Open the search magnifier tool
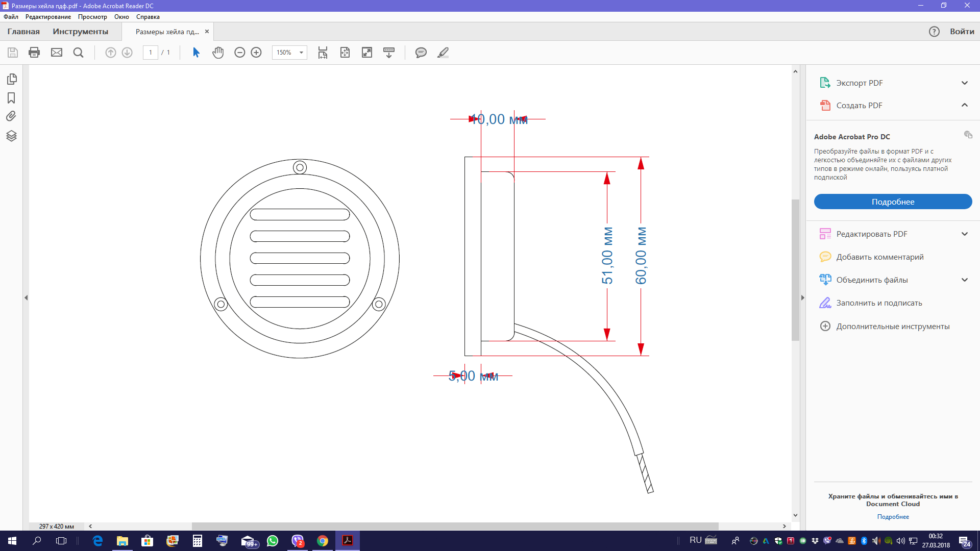The height and width of the screenshot is (551, 980). point(78,53)
